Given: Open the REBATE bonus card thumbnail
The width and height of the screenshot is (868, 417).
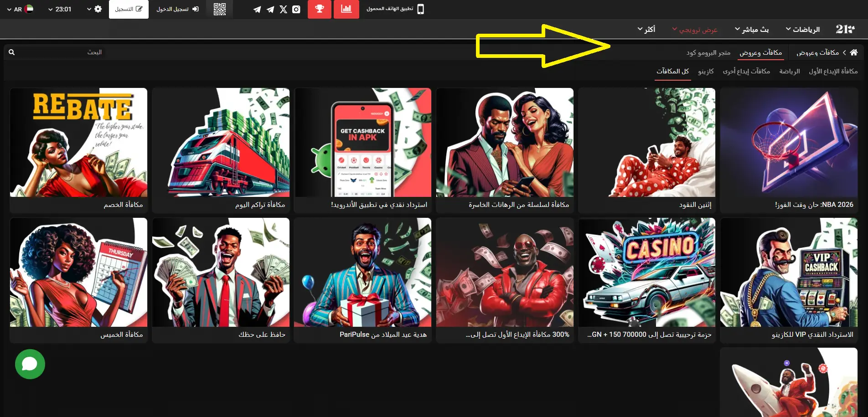Looking at the screenshot, I should [78, 143].
